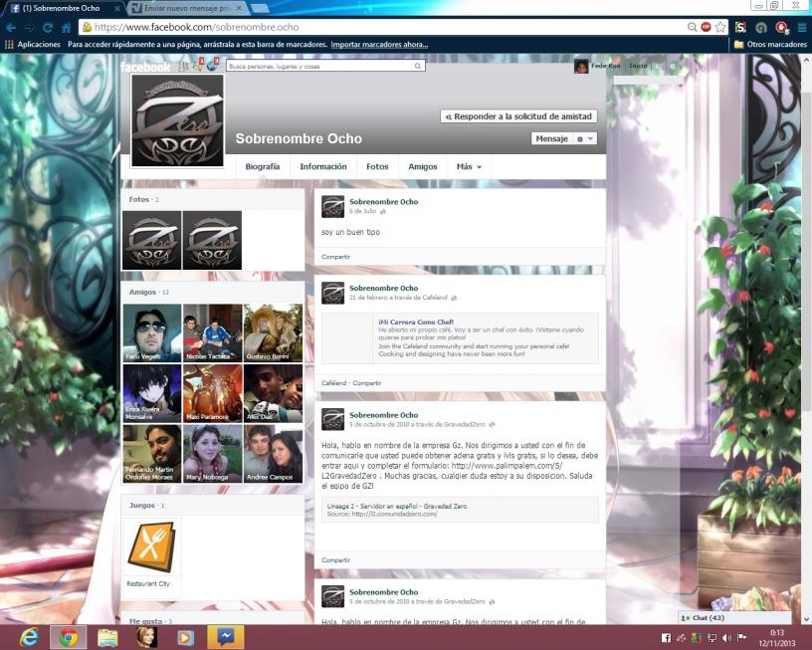Viewport: 812px width, 650px height.
Task: Click the Juegos section heading
Action: (142, 506)
